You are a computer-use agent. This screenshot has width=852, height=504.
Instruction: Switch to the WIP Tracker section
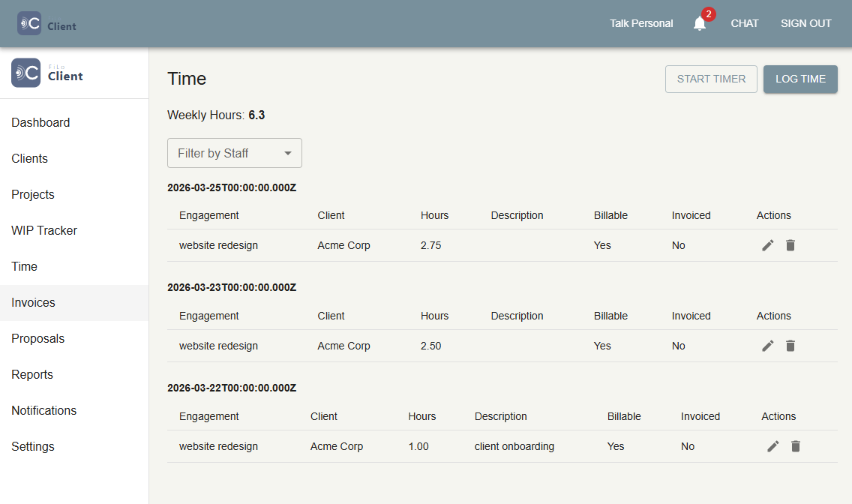(43, 230)
